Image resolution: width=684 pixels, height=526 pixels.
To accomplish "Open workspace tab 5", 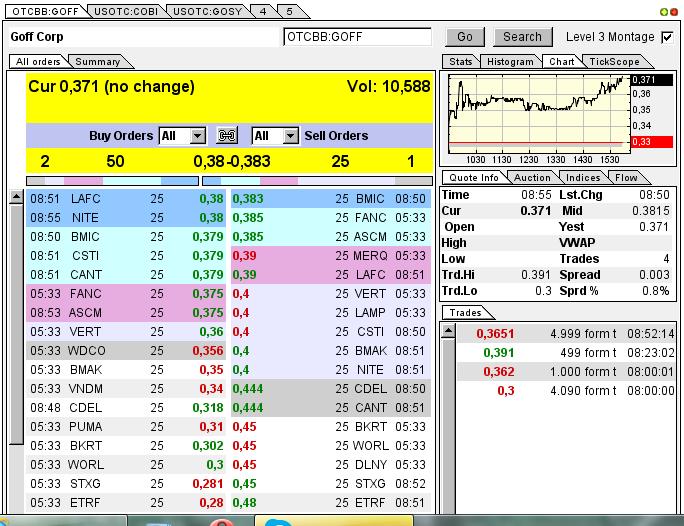I will click(x=289, y=11).
